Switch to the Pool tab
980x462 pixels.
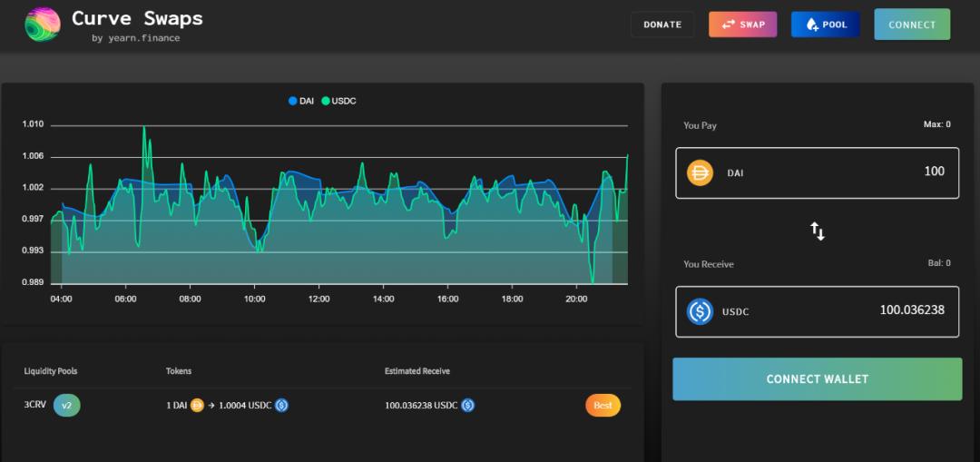click(825, 25)
